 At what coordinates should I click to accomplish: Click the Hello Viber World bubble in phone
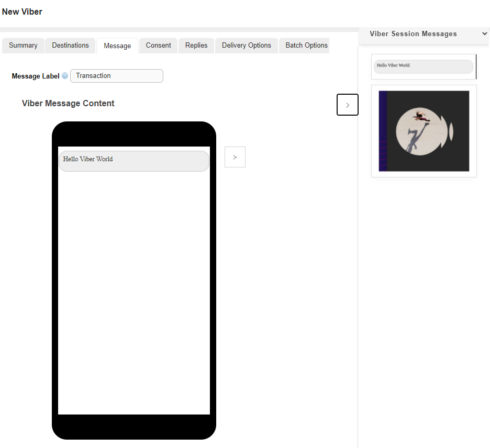pos(133,161)
